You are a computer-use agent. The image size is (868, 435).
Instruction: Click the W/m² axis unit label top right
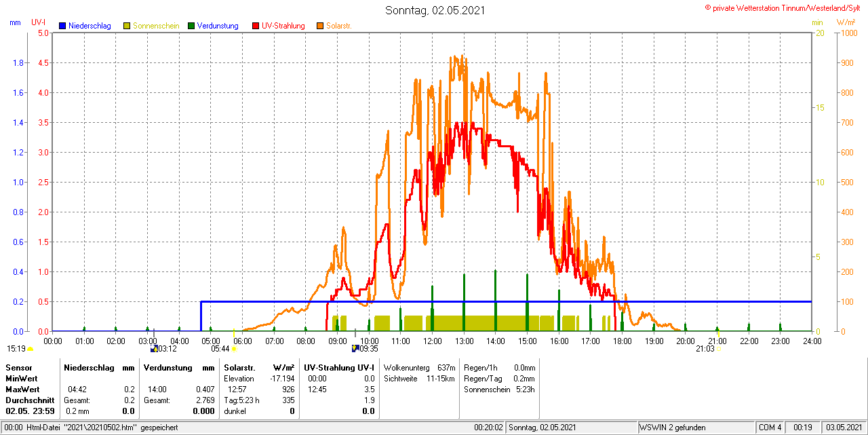(x=846, y=22)
